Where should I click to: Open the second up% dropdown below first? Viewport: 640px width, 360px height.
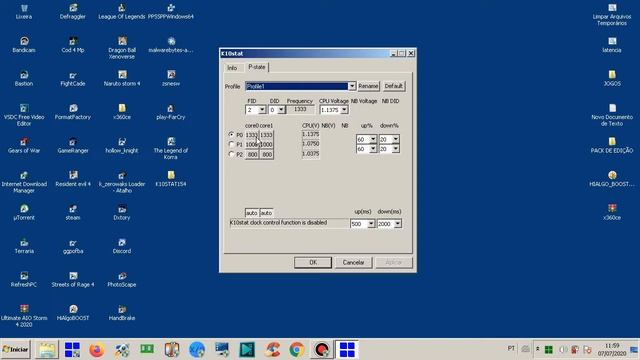(x=366, y=149)
